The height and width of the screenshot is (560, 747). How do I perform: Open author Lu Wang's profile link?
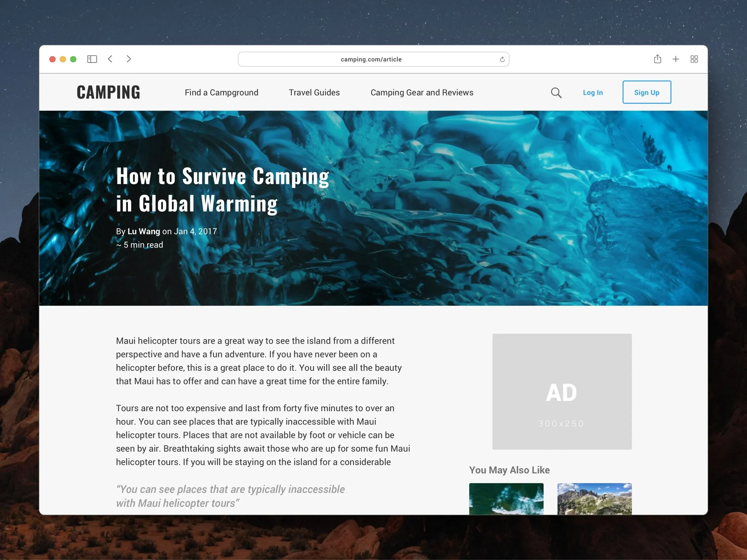point(144,231)
